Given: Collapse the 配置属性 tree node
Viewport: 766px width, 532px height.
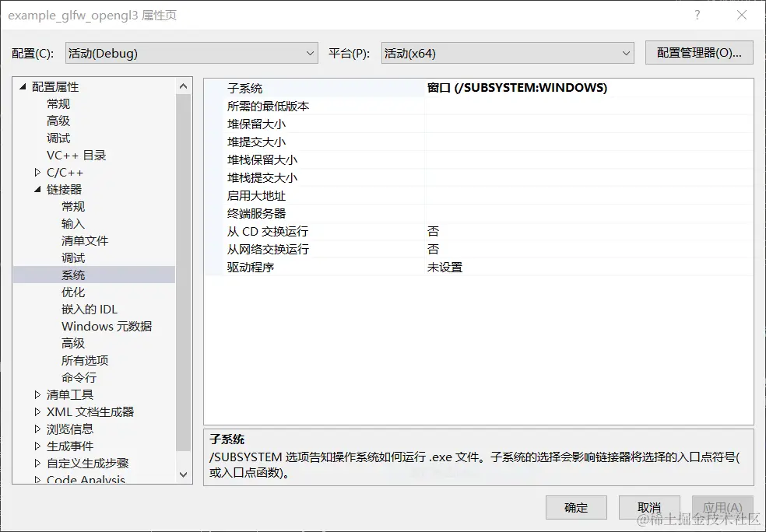Looking at the screenshot, I should [23, 87].
